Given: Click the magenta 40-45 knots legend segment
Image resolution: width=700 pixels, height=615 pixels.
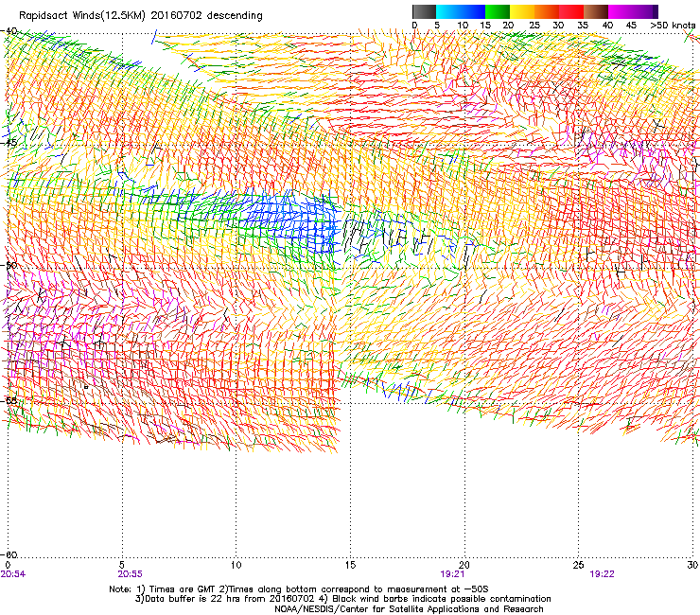Looking at the screenshot, I should tap(621, 11).
